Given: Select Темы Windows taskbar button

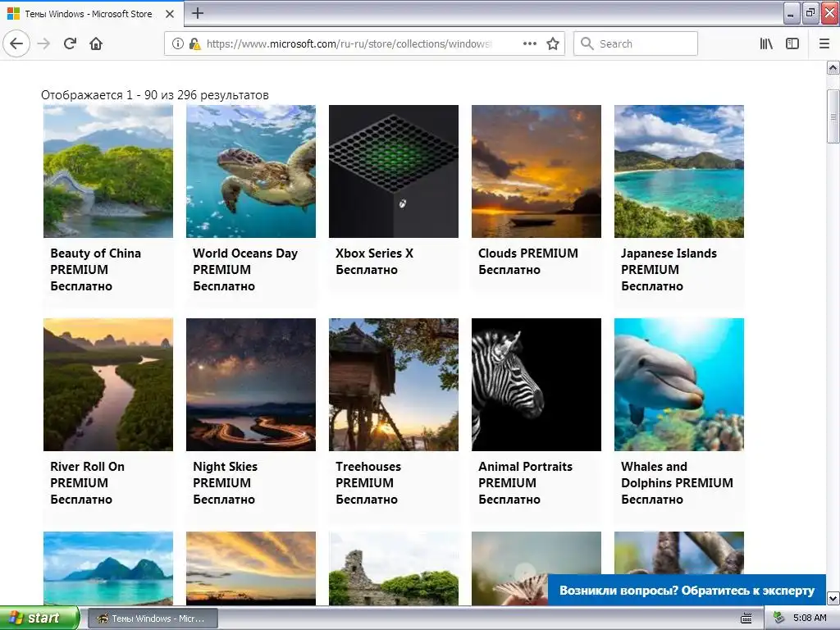Looking at the screenshot, I should [153, 619].
